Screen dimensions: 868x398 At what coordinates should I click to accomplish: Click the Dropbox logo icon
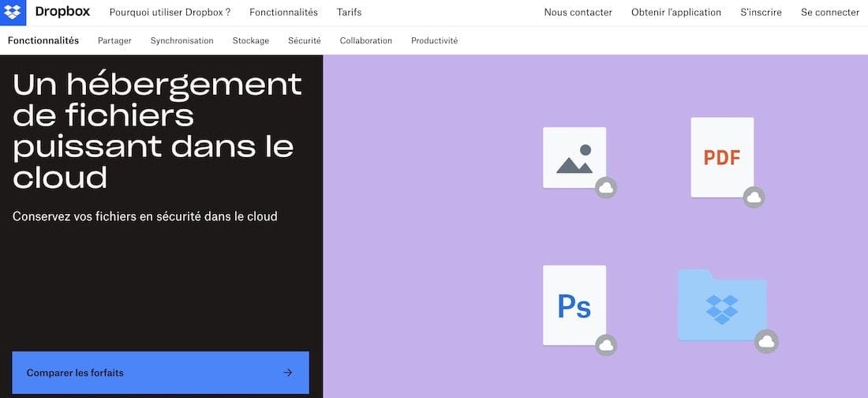tap(13, 12)
